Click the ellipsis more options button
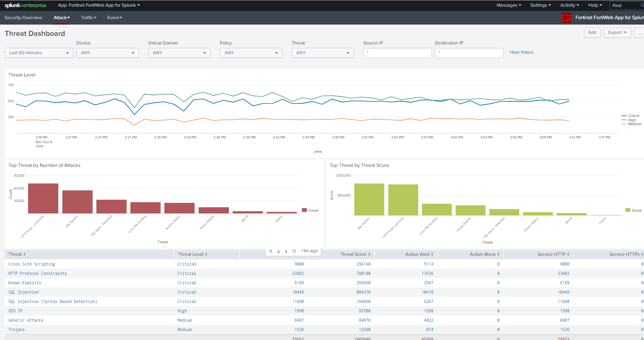The width and height of the screenshot is (644, 340). tap(640, 33)
